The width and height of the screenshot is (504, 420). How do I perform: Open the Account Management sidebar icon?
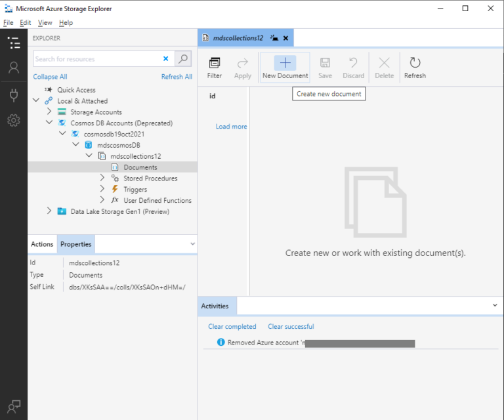tap(14, 68)
